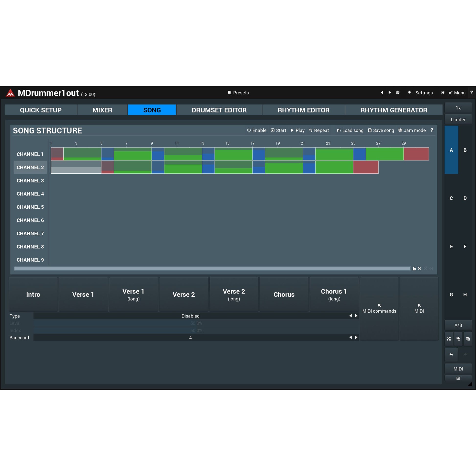The height and width of the screenshot is (476, 476).
Task: Click right arrow of Type selector
Action: point(356,316)
